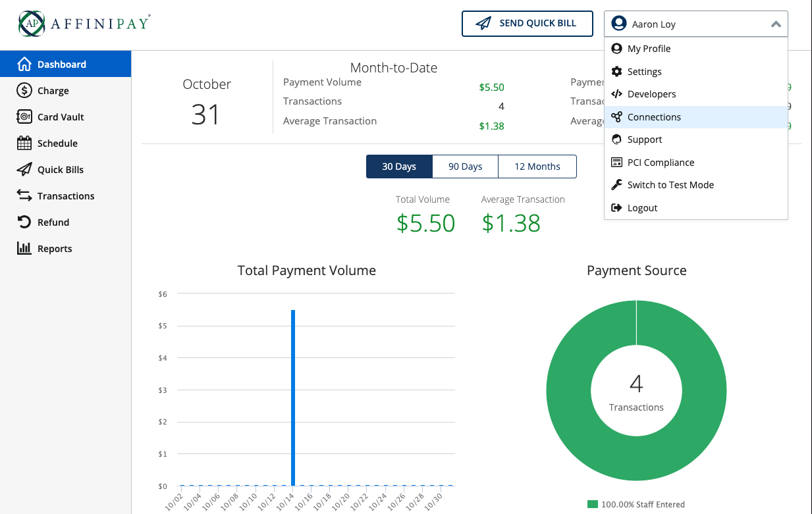Click Logout in the account menu
This screenshot has width=812, height=514.
tap(641, 207)
